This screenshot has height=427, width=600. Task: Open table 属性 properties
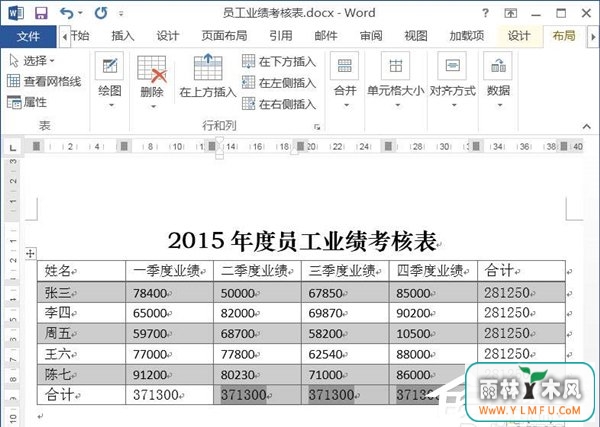pyautogui.click(x=27, y=102)
